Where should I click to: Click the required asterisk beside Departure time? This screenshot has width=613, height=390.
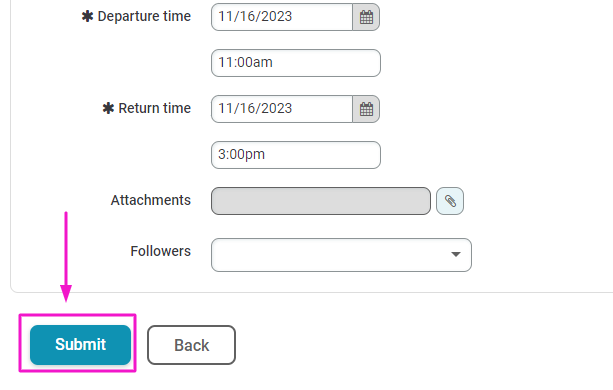pyautogui.click(x=87, y=16)
